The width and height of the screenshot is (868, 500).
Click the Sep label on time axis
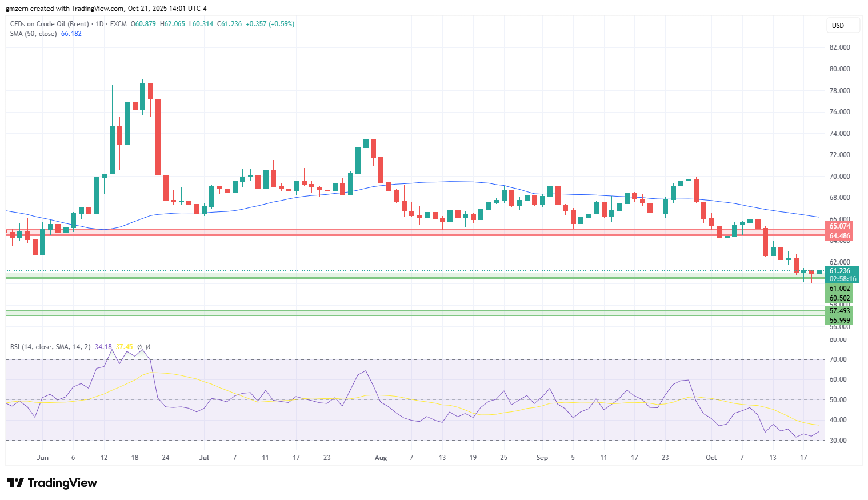[542, 458]
